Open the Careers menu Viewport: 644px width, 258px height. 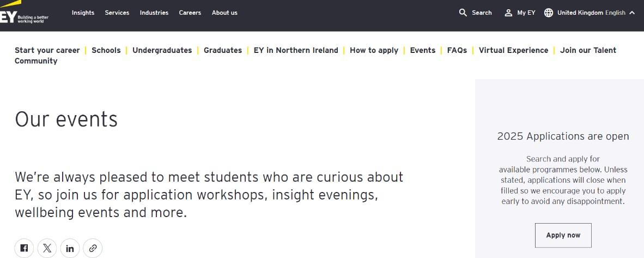click(x=190, y=13)
